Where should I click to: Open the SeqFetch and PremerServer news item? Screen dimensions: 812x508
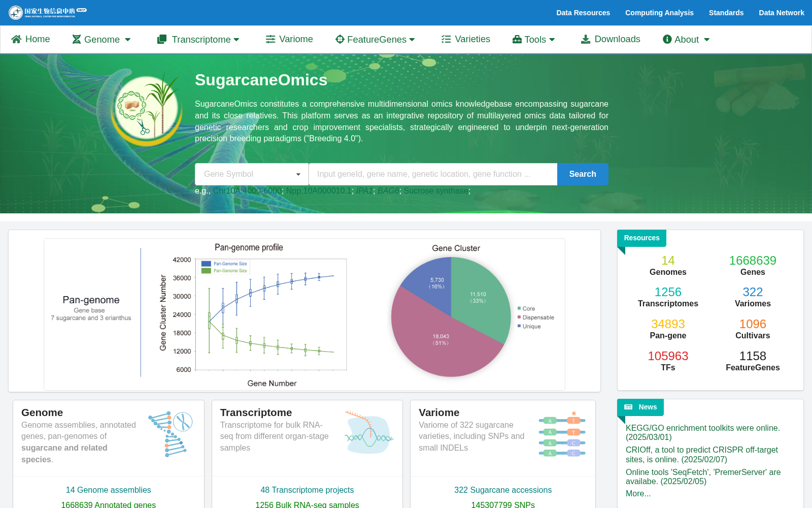coord(703,477)
